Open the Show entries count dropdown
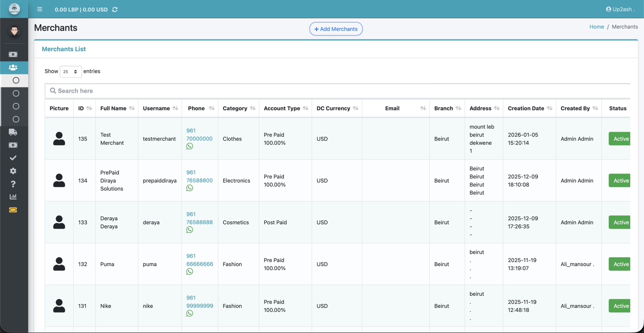The width and height of the screenshot is (644, 333). click(70, 72)
